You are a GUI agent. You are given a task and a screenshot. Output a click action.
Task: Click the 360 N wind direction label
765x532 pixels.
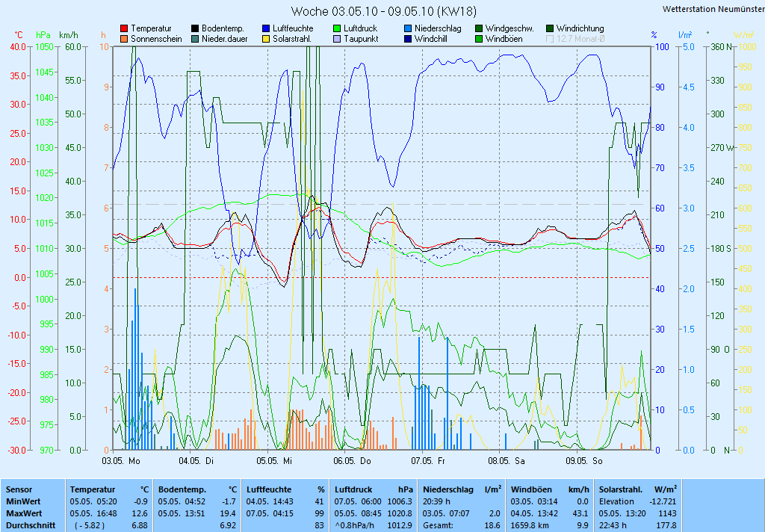(x=722, y=47)
